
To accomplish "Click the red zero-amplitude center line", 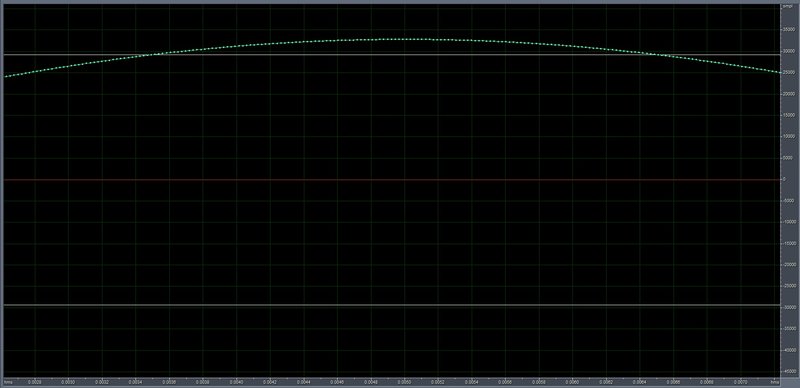I will coord(392,180).
